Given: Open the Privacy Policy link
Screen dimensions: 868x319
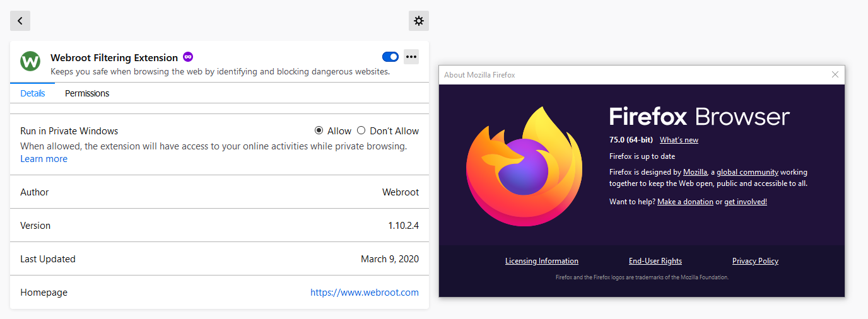Looking at the screenshot, I should point(755,261).
